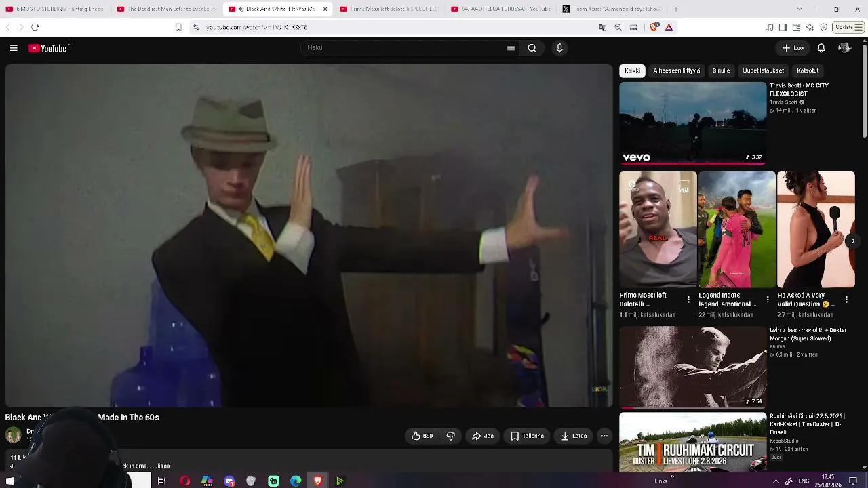The height and width of the screenshot is (488, 868).
Task: Open the Luo create menu
Action: click(793, 48)
